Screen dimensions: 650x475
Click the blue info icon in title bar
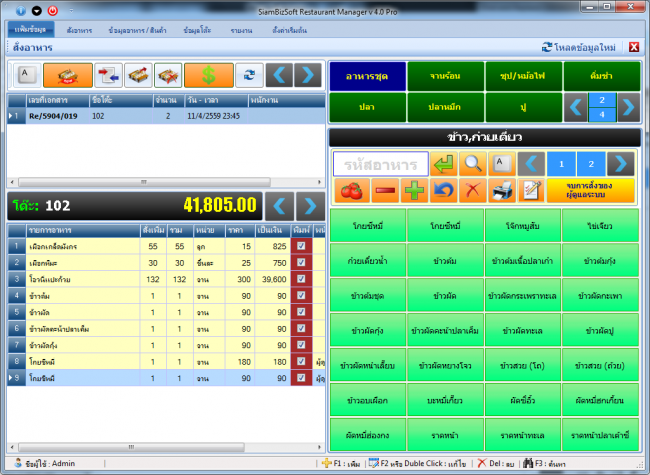point(21,11)
